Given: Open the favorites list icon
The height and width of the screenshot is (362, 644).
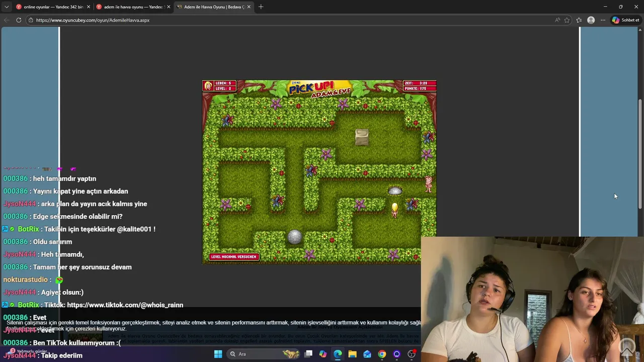Looking at the screenshot, I should 579,20.
